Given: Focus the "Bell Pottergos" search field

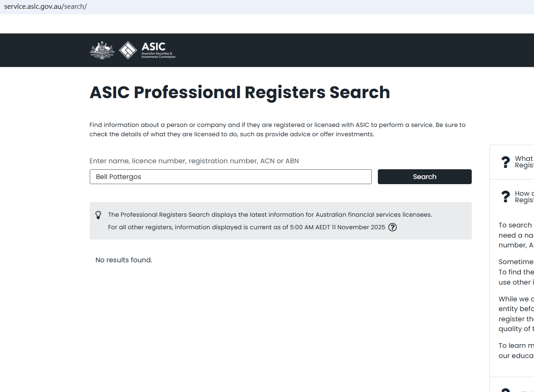Looking at the screenshot, I should pyautogui.click(x=231, y=177).
